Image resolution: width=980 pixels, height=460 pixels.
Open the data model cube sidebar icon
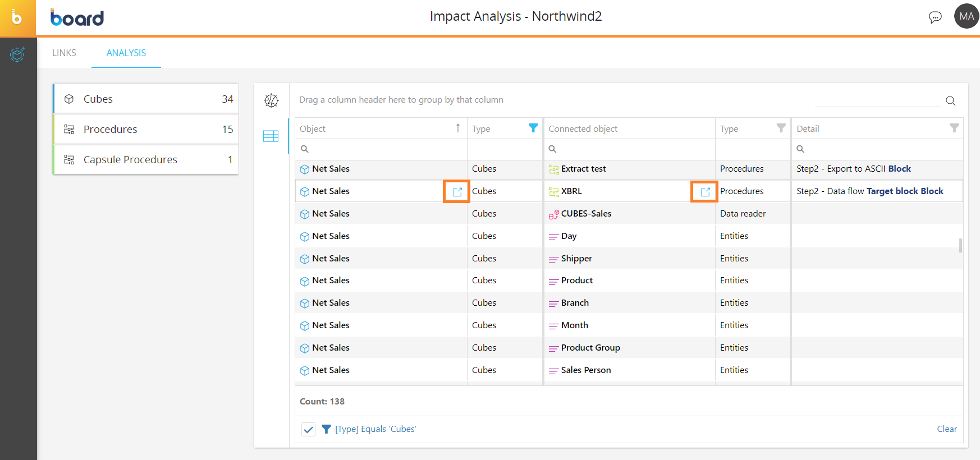click(17, 54)
